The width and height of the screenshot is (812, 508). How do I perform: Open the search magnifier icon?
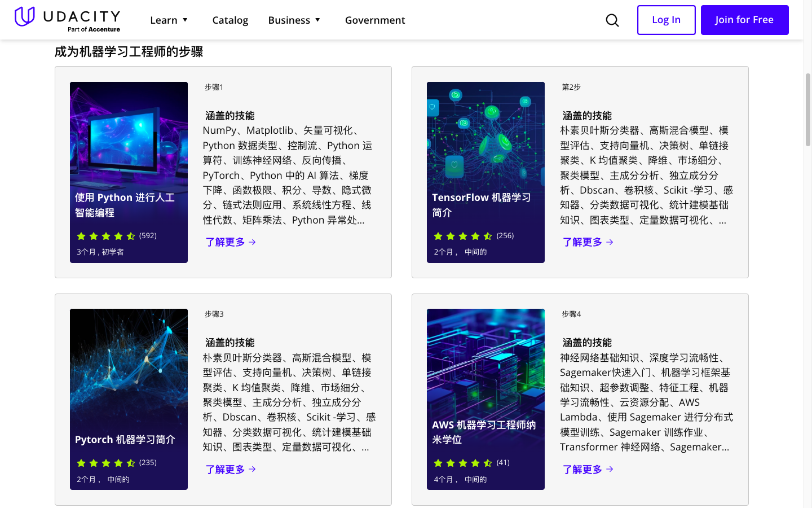click(x=612, y=20)
